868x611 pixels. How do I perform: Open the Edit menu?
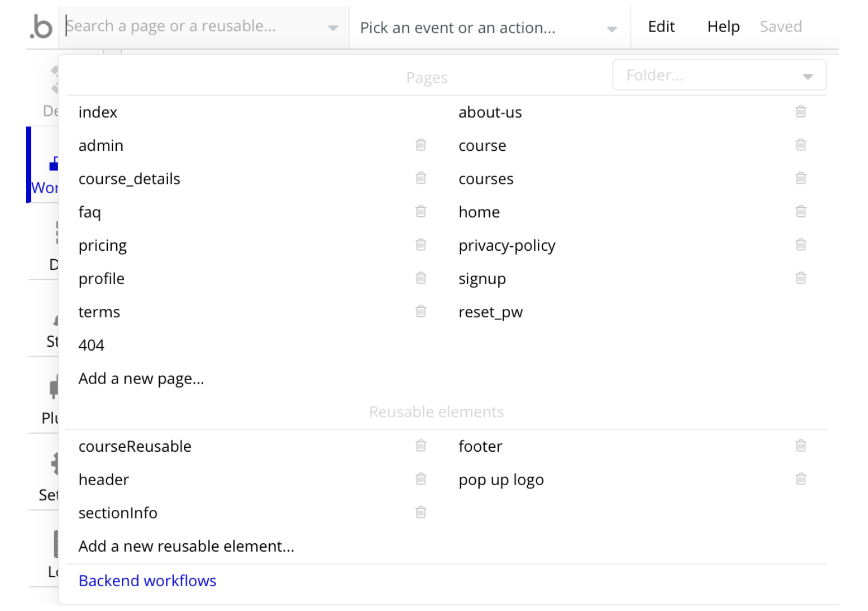[x=661, y=27]
